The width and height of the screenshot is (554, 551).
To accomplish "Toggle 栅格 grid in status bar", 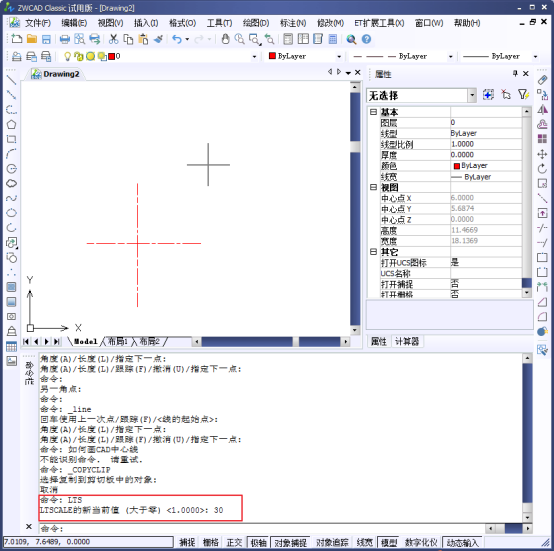I will [x=211, y=542].
